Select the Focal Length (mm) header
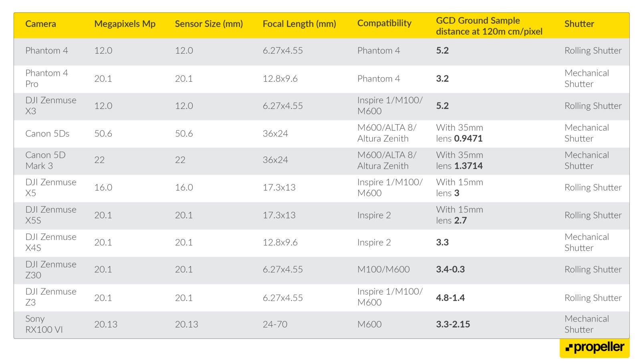This screenshot has height=364, width=641. pyautogui.click(x=299, y=24)
